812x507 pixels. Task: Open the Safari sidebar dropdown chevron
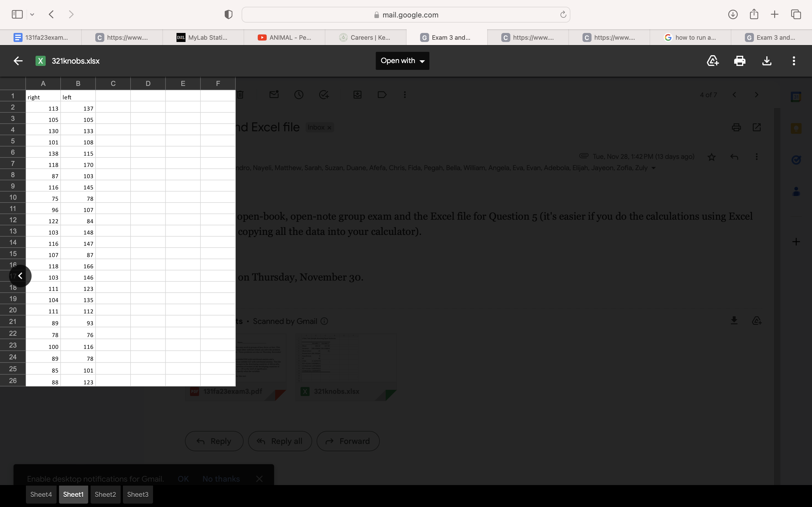point(32,14)
